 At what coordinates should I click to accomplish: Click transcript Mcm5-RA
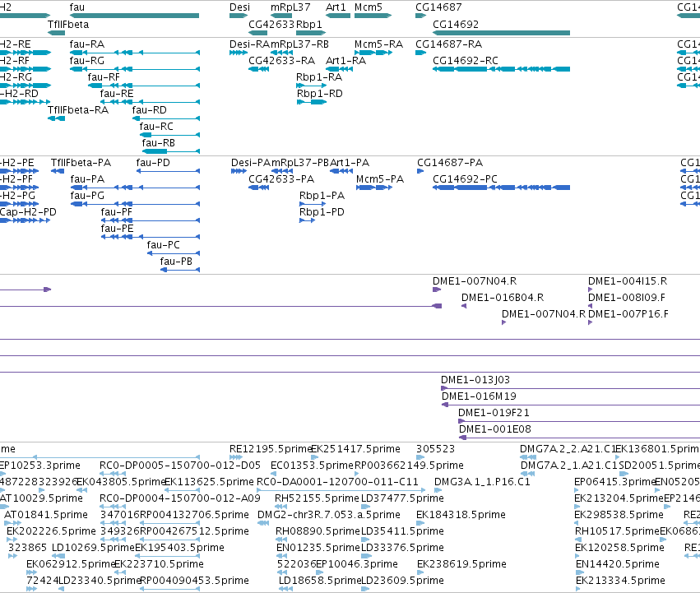(378, 44)
